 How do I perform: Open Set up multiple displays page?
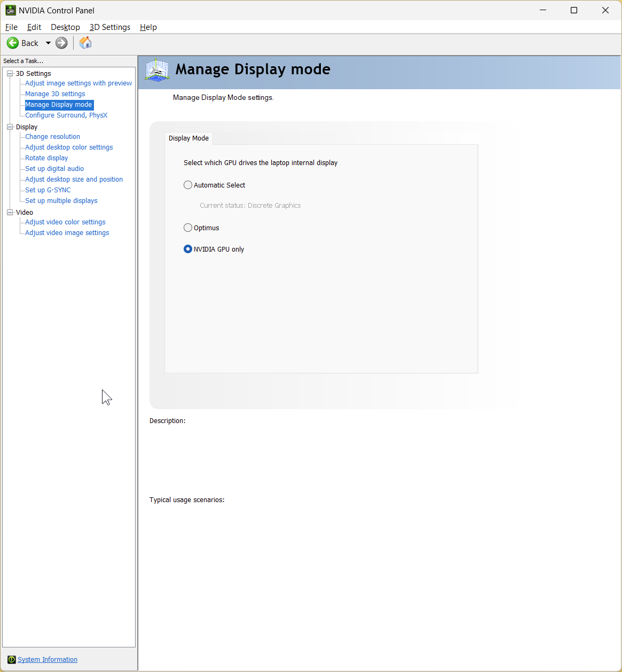point(61,201)
